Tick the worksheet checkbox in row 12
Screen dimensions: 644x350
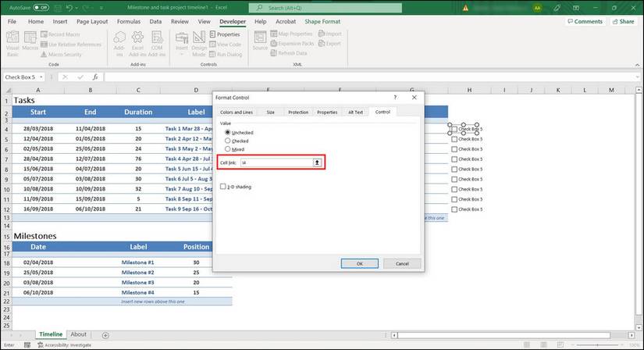point(454,209)
